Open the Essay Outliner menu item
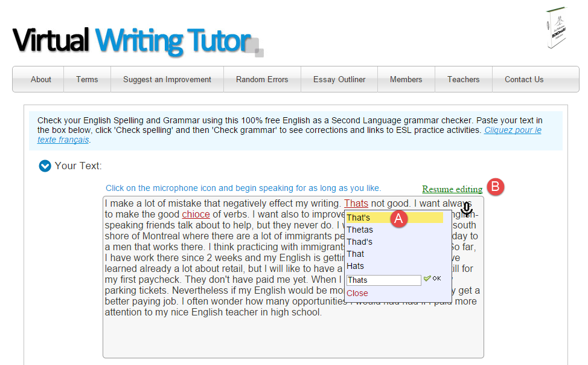Viewport: 588px width, 365px height. point(339,79)
